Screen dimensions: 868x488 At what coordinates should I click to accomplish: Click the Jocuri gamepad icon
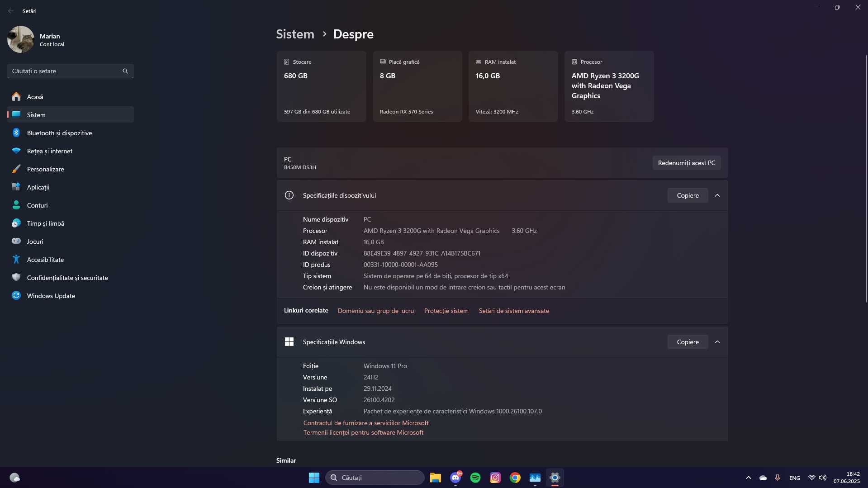16,241
